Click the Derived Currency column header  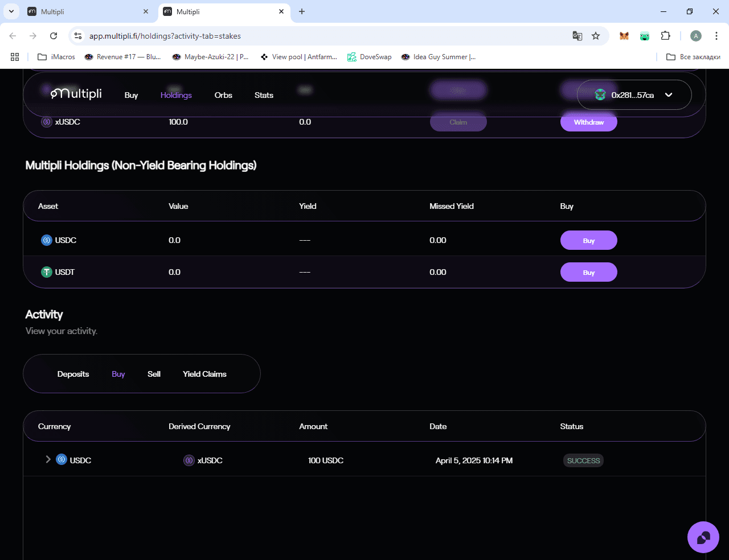(199, 426)
